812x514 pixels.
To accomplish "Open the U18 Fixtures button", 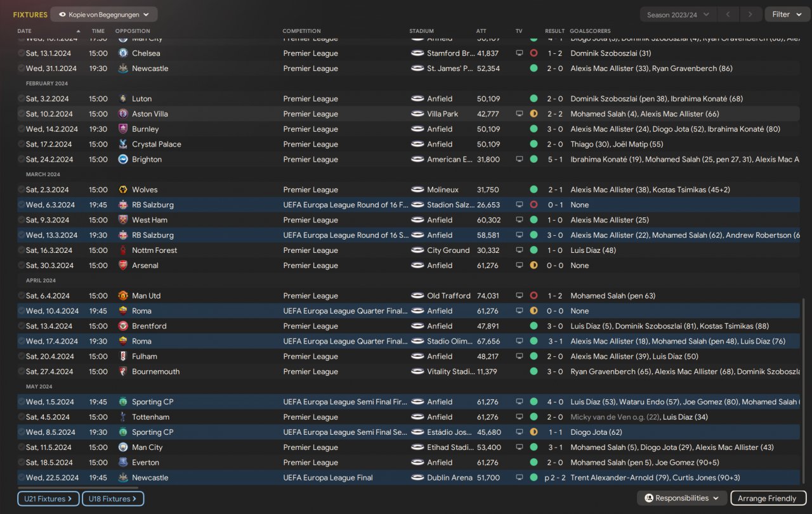I will click(x=113, y=499).
